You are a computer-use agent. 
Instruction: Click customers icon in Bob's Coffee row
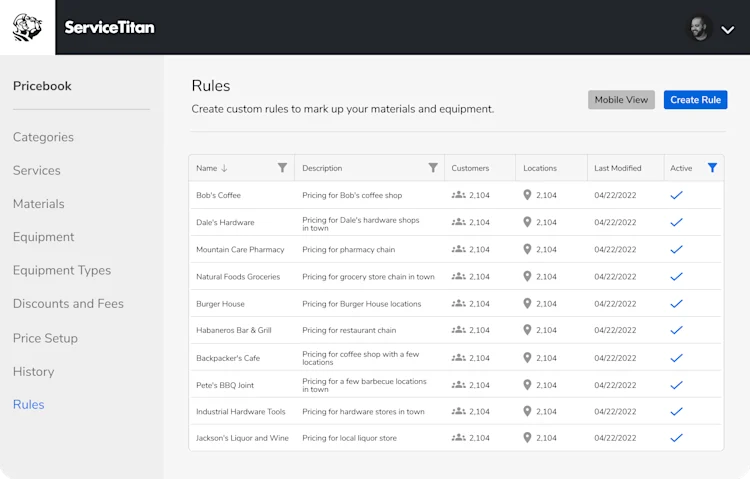click(x=458, y=195)
